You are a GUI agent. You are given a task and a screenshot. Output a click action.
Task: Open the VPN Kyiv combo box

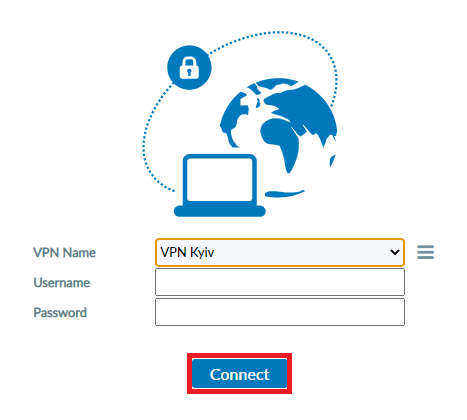[280, 252]
